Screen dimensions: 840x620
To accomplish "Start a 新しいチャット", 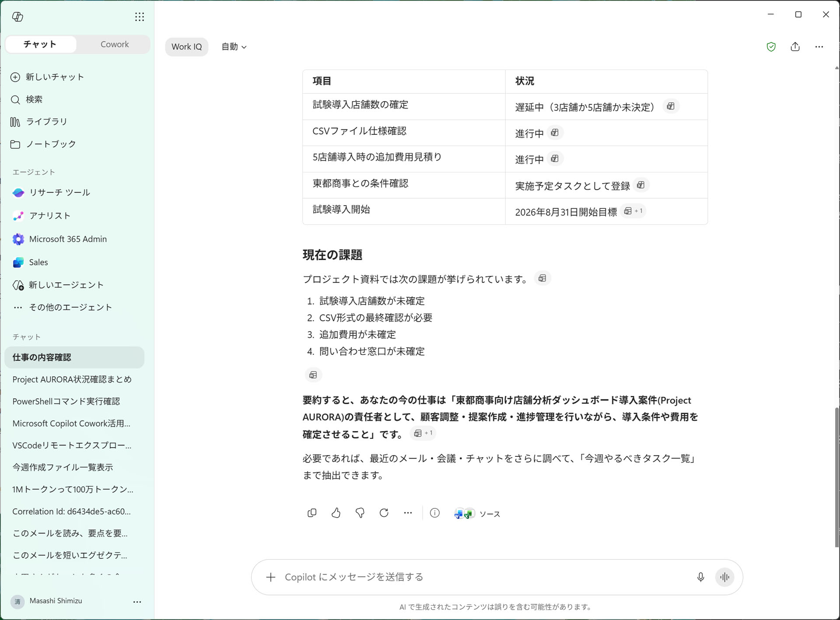I will click(47, 77).
